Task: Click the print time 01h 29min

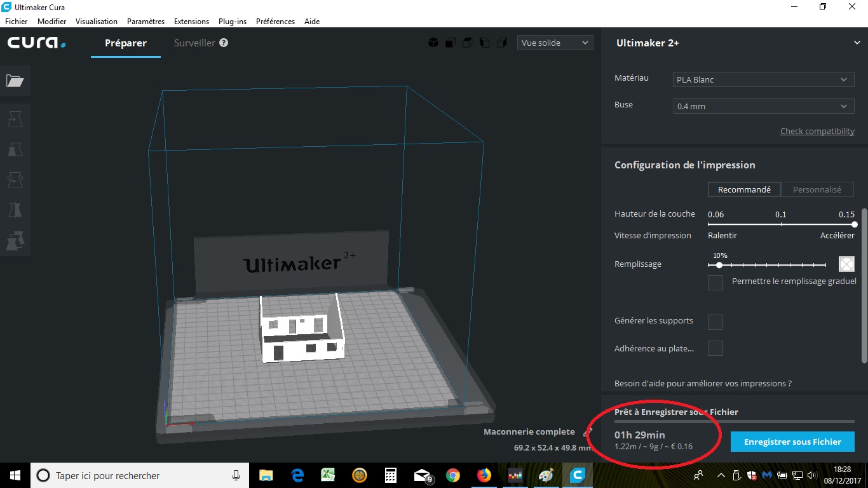Action: [640, 435]
